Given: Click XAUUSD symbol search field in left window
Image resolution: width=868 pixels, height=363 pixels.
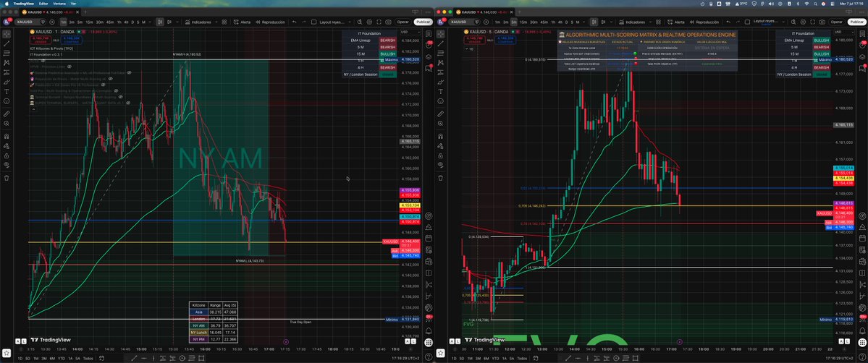Looking at the screenshot, I should (30, 22).
